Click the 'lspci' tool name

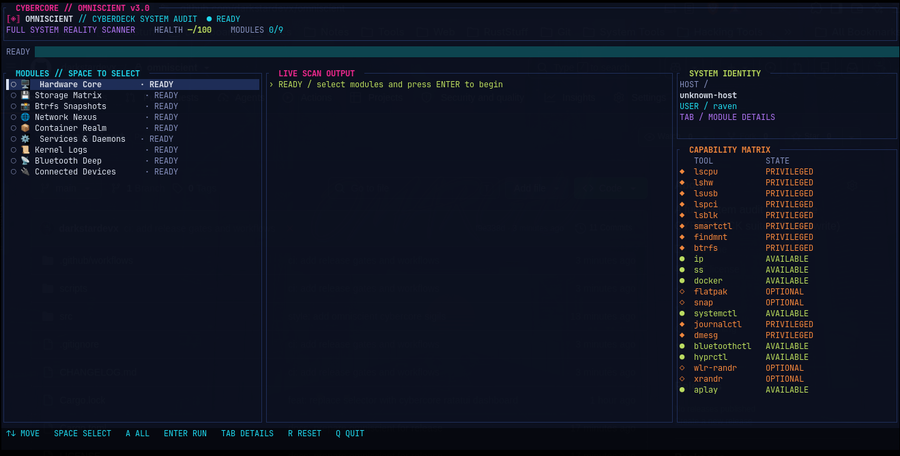tap(705, 204)
